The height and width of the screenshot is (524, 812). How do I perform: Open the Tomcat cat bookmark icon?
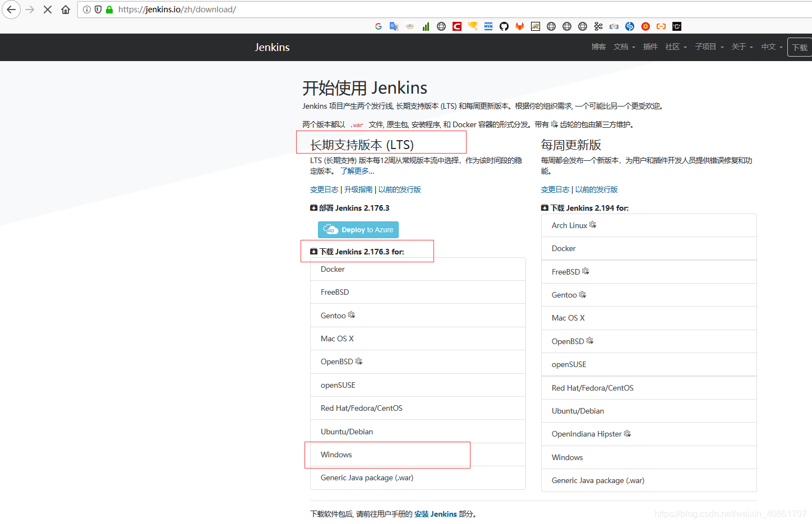click(x=536, y=26)
